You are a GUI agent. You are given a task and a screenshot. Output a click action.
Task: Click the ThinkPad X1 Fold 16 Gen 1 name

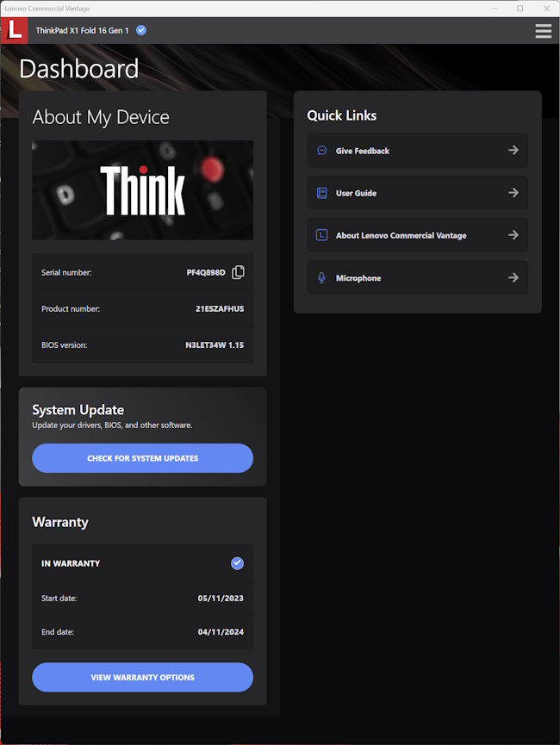coord(82,30)
